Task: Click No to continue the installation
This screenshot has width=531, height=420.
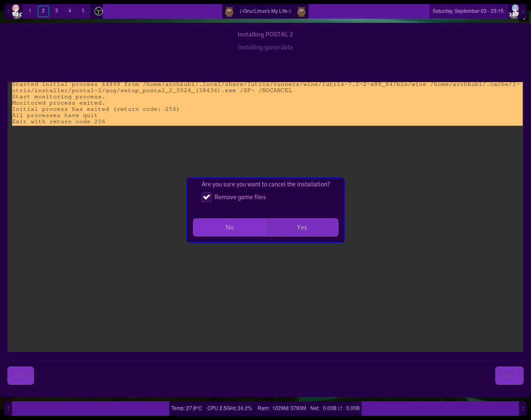Action: coord(229,227)
